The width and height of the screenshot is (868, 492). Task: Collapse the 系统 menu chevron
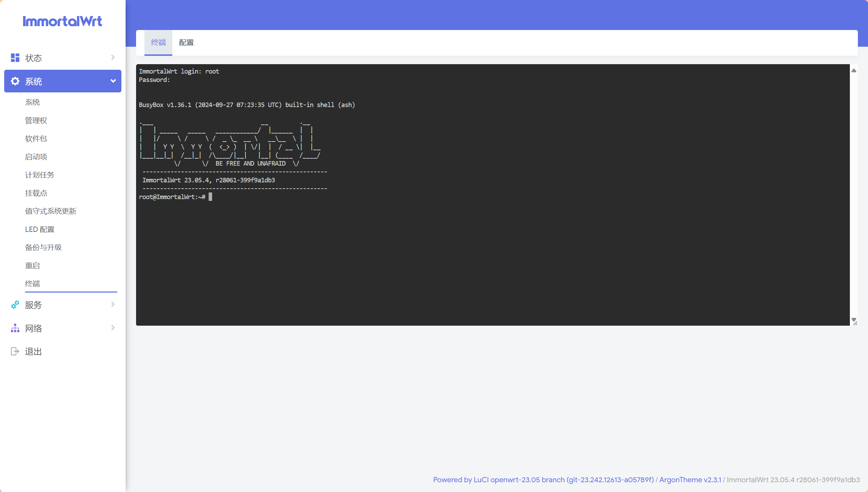pyautogui.click(x=113, y=81)
